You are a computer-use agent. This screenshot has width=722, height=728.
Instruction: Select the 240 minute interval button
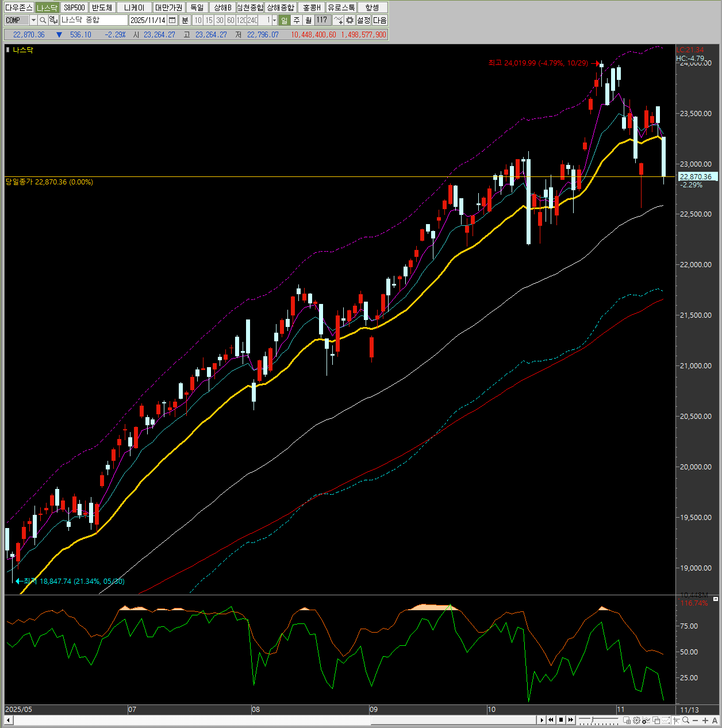(x=252, y=20)
